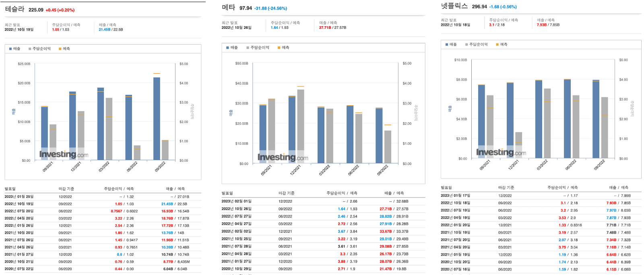Screen dimensions: 644x275
Task: Click Tesla change +0.45 (+0.20%)
Action: [60, 10]
